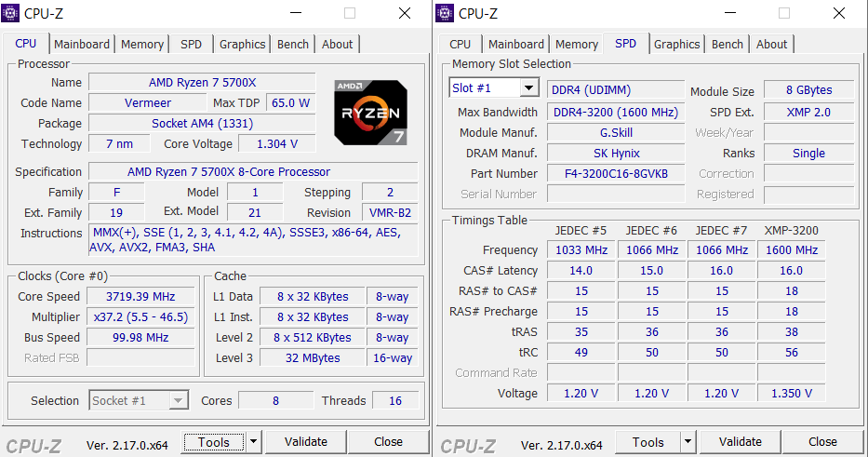This screenshot has width=868, height=457.
Task: Click the SPD Ext. value XMP 2.0
Action: [808, 112]
